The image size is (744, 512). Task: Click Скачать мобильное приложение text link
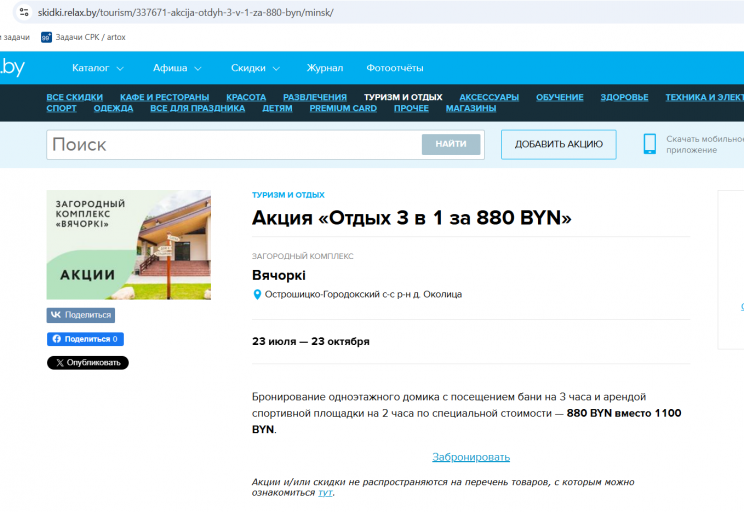[x=705, y=144]
